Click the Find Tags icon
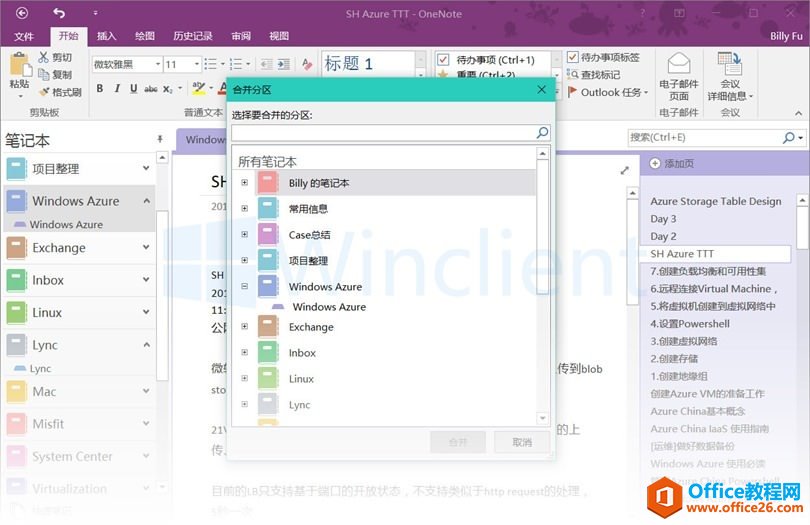 572,74
